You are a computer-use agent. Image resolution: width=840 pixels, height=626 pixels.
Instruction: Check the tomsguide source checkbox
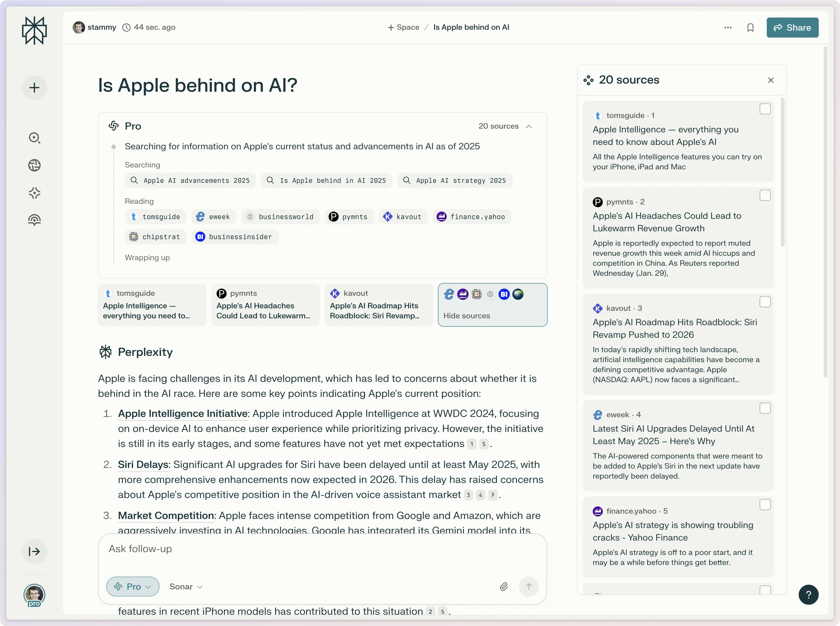coord(765,109)
